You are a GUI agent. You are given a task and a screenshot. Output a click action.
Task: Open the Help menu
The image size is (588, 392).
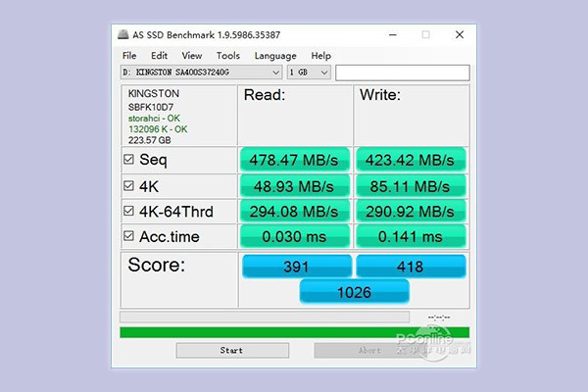321,56
